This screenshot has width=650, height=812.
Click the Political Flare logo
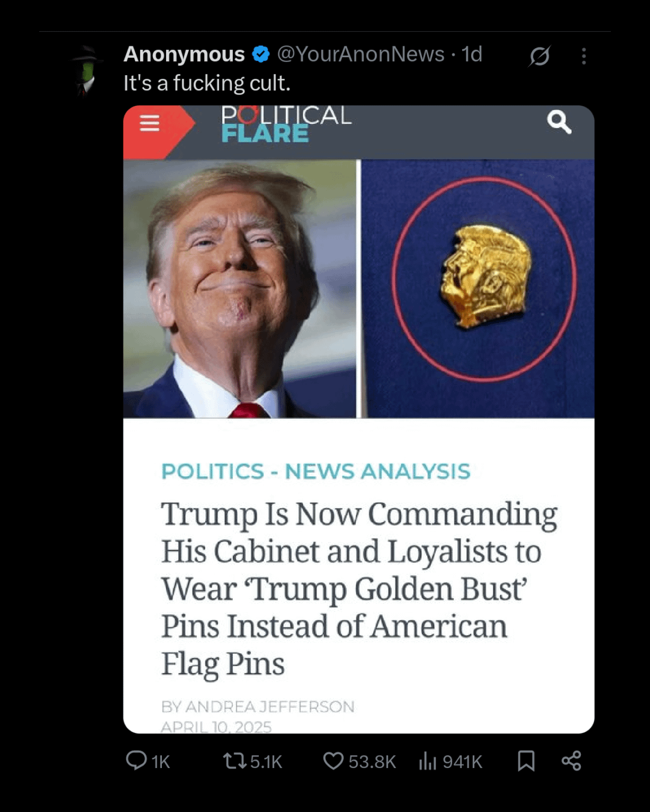286,123
